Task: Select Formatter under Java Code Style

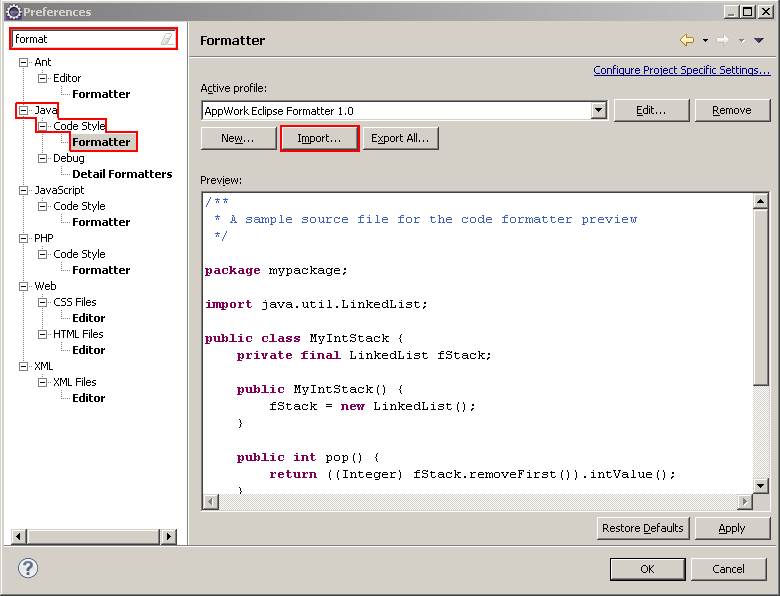Action: point(101,142)
